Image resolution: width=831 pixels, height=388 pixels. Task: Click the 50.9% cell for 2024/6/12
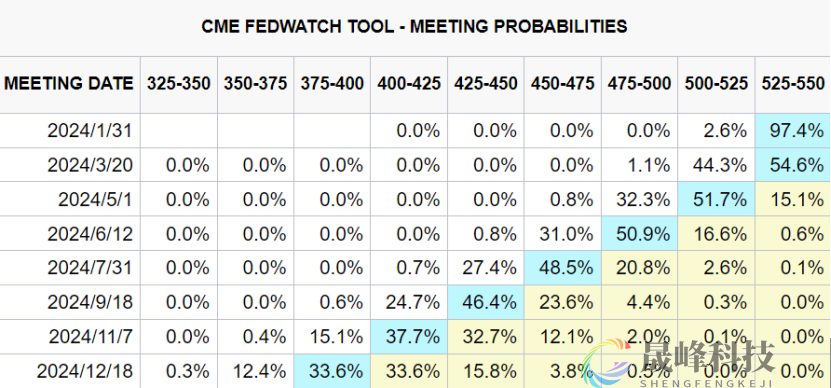point(640,234)
